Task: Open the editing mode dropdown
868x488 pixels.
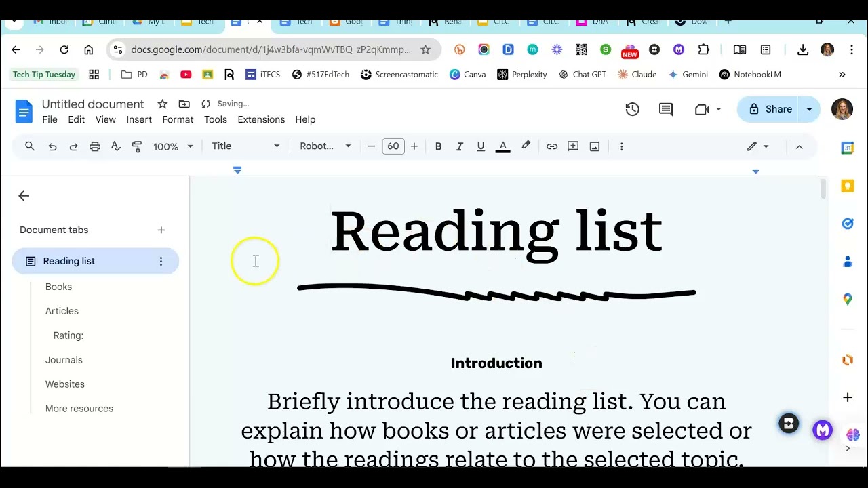Action: click(757, 146)
